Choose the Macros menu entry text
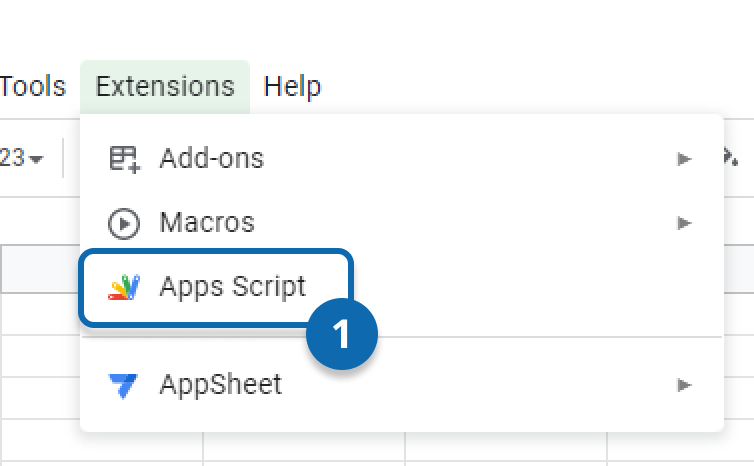The width and height of the screenshot is (754, 466). point(207,223)
